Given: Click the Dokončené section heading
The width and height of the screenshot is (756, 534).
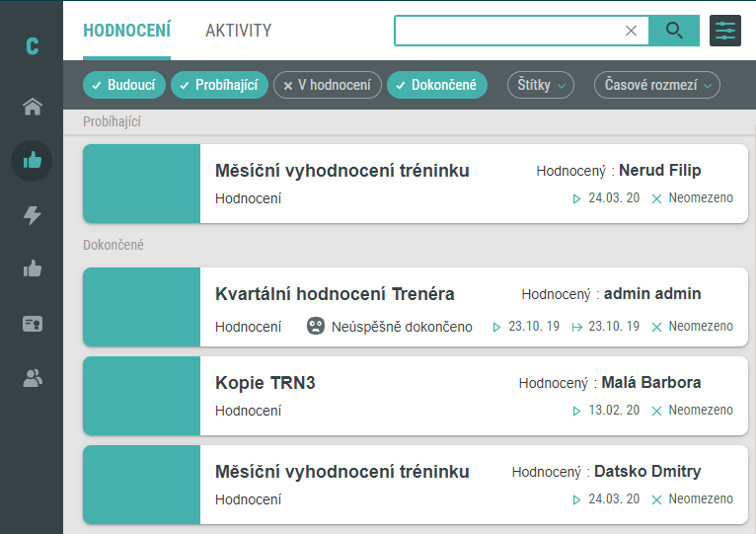Looking at the screenshot, I should [x=113, y=245].
